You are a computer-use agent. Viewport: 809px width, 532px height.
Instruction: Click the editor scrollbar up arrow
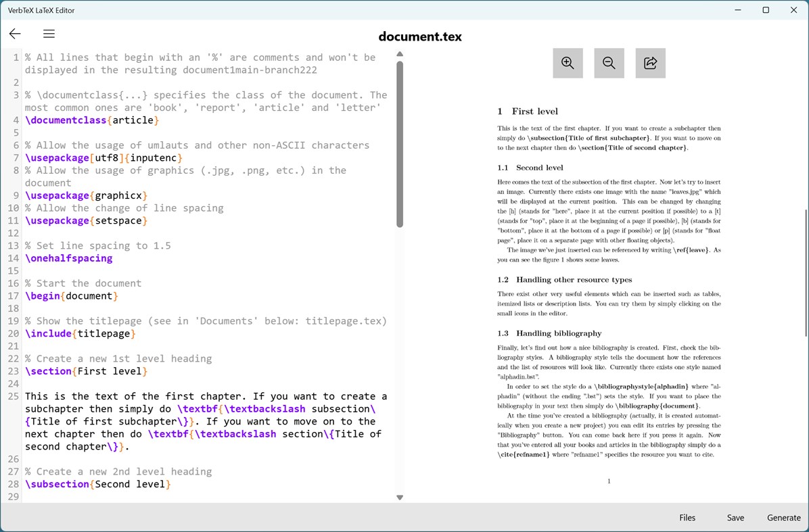pos(400,54)
